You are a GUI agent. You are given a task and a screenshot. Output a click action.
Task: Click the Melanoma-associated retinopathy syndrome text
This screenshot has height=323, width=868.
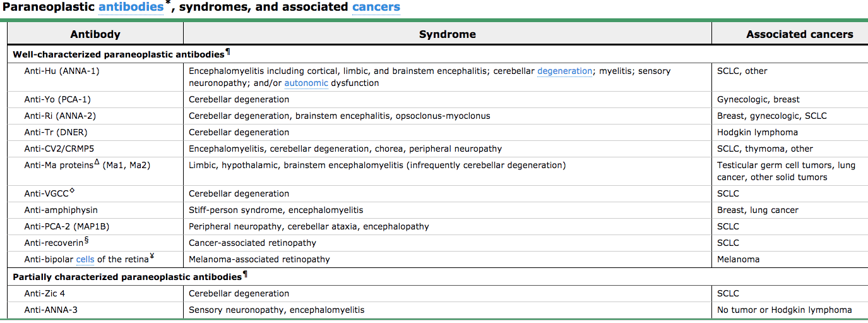click(x=259, y=259)
